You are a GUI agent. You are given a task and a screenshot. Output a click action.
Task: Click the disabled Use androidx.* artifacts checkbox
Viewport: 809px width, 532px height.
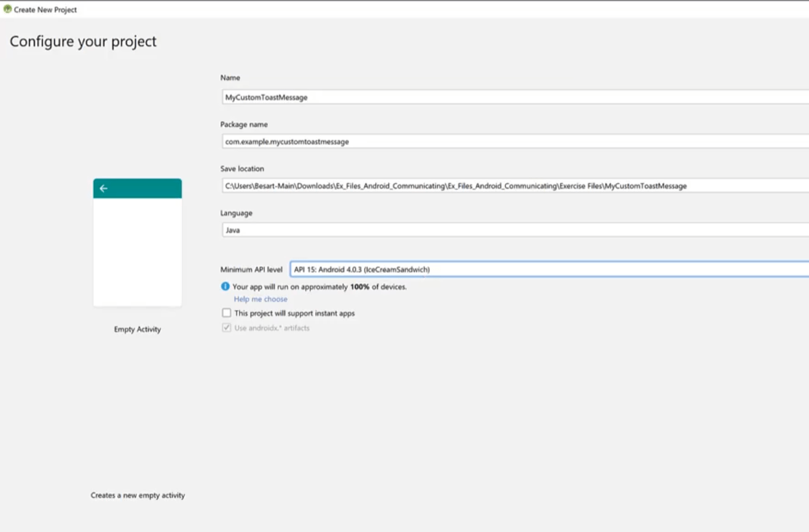point(225,327)
